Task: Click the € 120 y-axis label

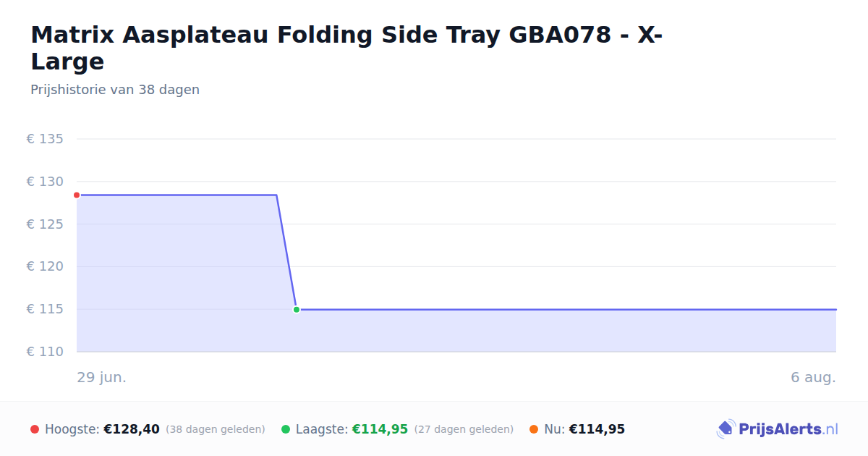Action: (x=45, y=266)
